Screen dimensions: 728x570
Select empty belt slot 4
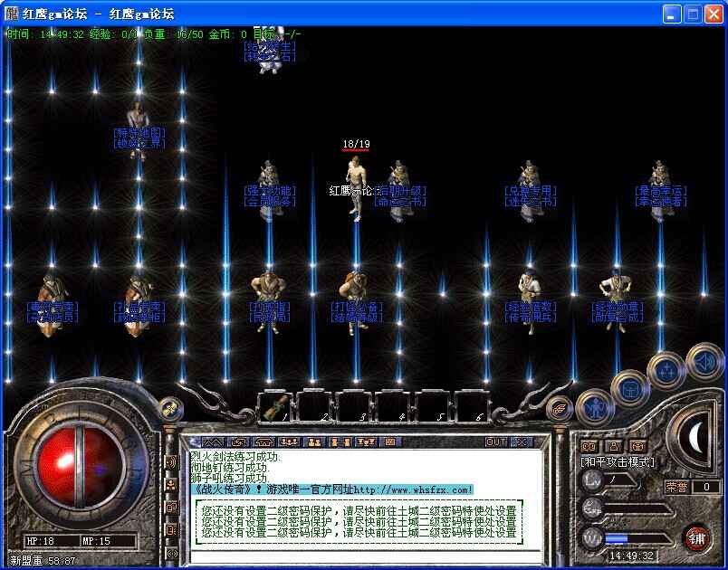click(x=393, y=407)
